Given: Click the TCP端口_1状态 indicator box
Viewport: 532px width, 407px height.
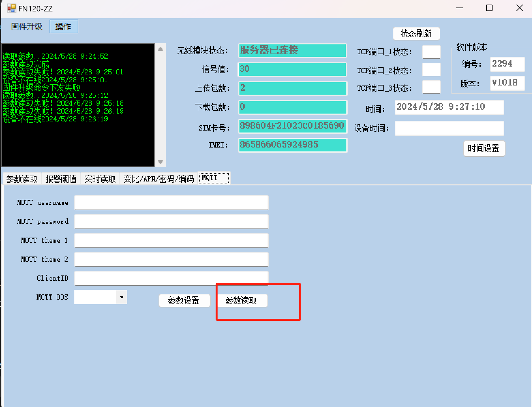Looking at the screenshot, I should 431,52.
